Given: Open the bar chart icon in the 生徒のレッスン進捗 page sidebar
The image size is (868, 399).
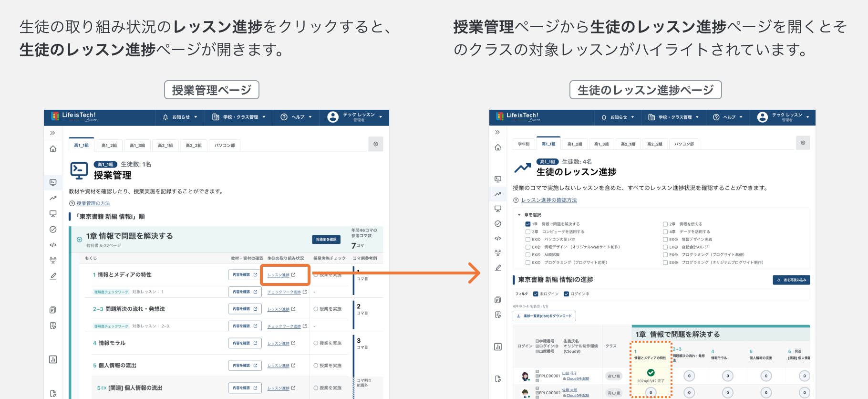Looking at the screenshot, I should [x=498, y=346].
